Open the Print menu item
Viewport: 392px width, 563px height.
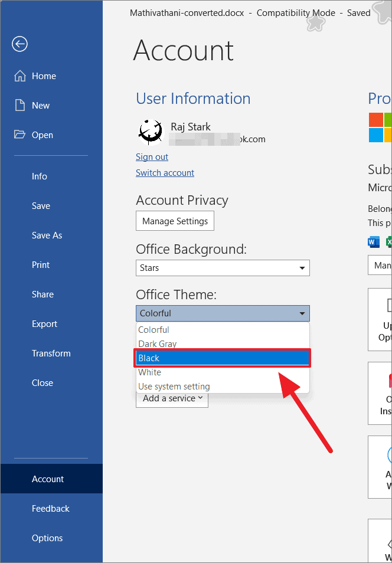[x=41, y=264]
